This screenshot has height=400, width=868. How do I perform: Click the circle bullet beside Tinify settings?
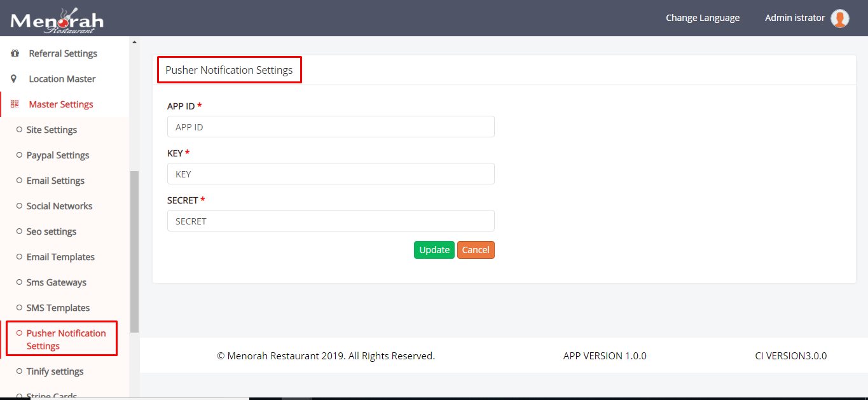click(19, 371)
